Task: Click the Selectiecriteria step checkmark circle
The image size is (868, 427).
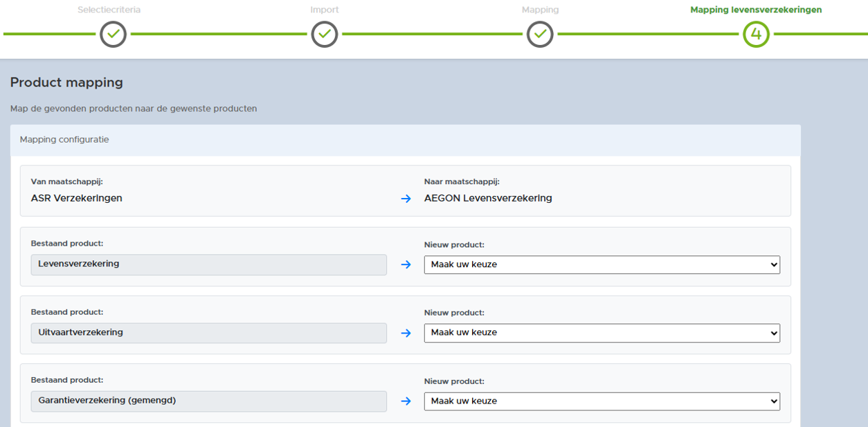Action: coord(114,34)
